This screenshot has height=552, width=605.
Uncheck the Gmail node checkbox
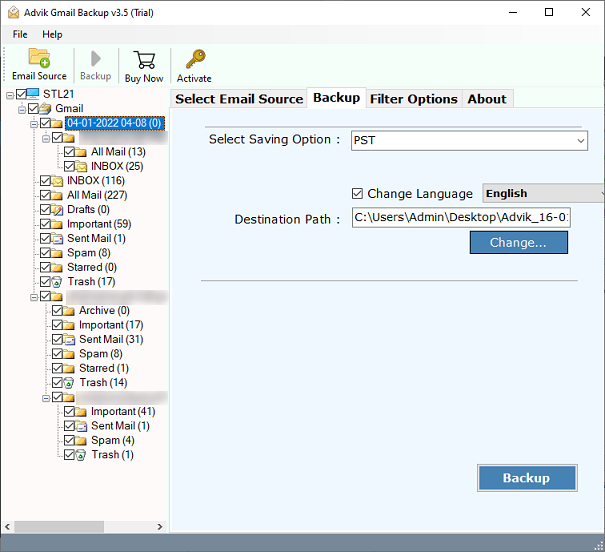pyautogui.click(x=33, y=108)
